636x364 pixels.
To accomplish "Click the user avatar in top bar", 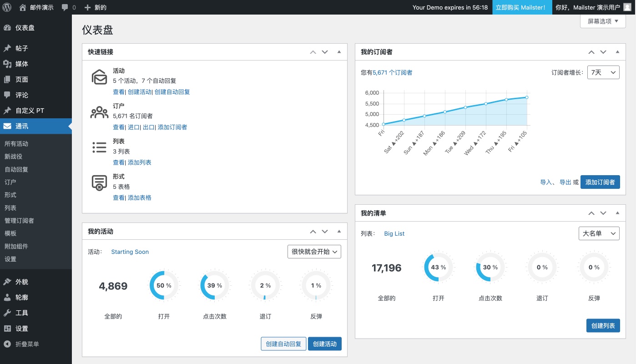I will pyautogui.click(x=627, y=7).
